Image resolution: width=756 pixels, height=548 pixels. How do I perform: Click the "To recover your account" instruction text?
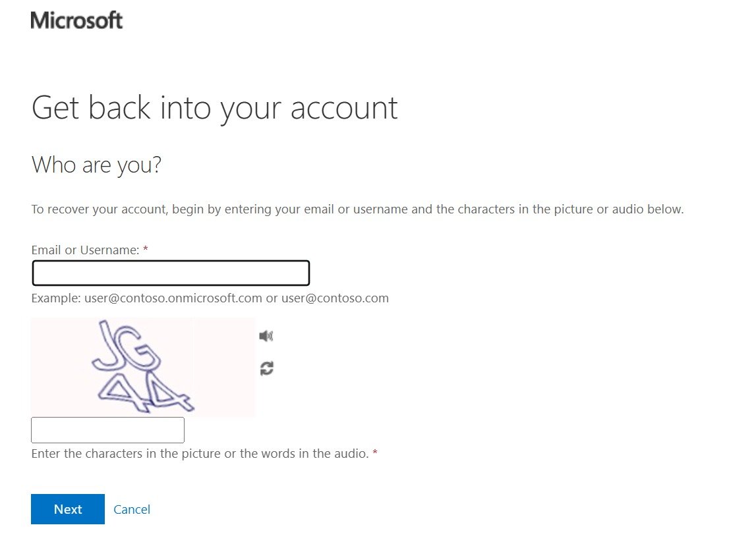pyautogui.click(x=357, y=210)
